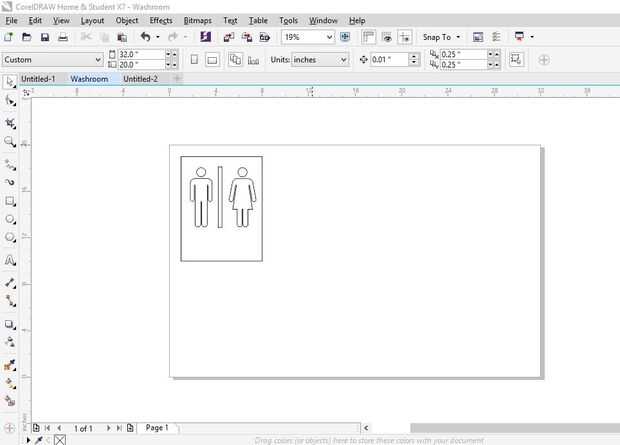Click the page width field showing 32.0

(134, 54)
